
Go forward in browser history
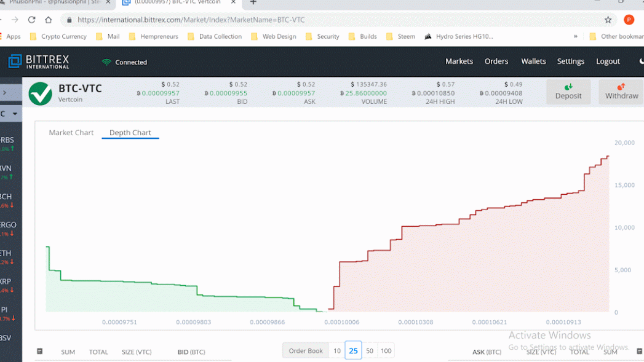(x=15, y=20)
